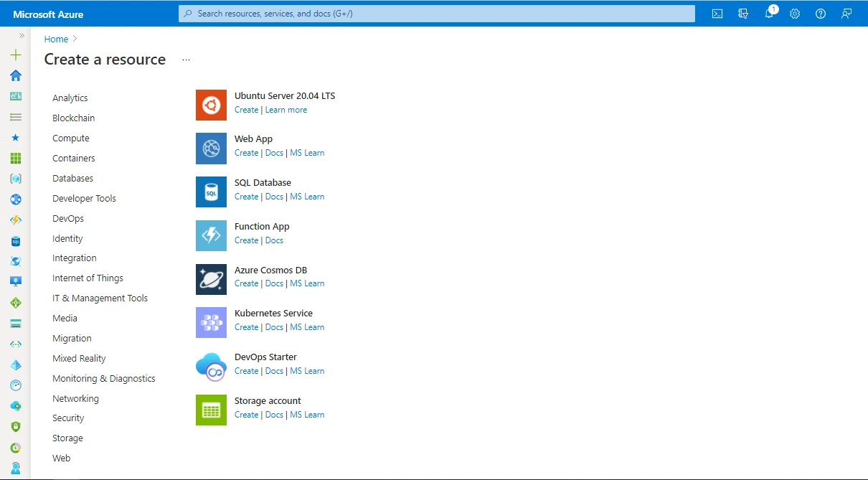This screenshot has width=868, height=480.
Task: Click the Function App lightning icon
Action: pos(210,235)
